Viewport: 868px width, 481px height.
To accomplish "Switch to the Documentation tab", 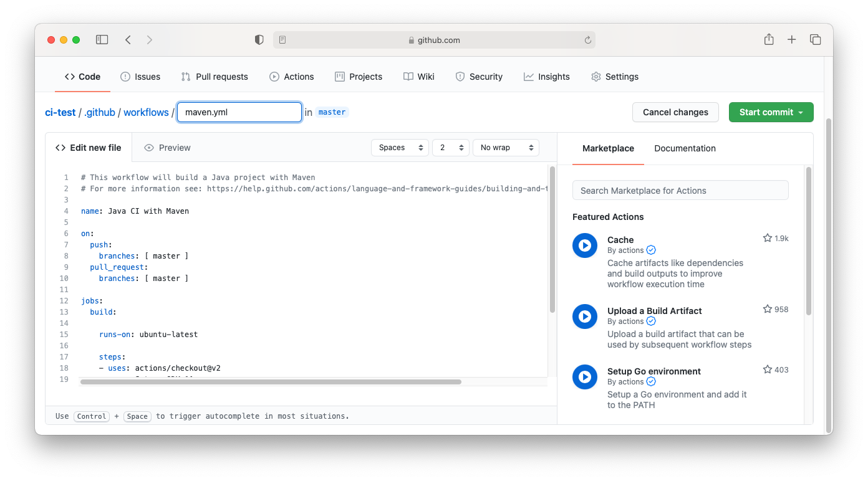I will 685,148.
